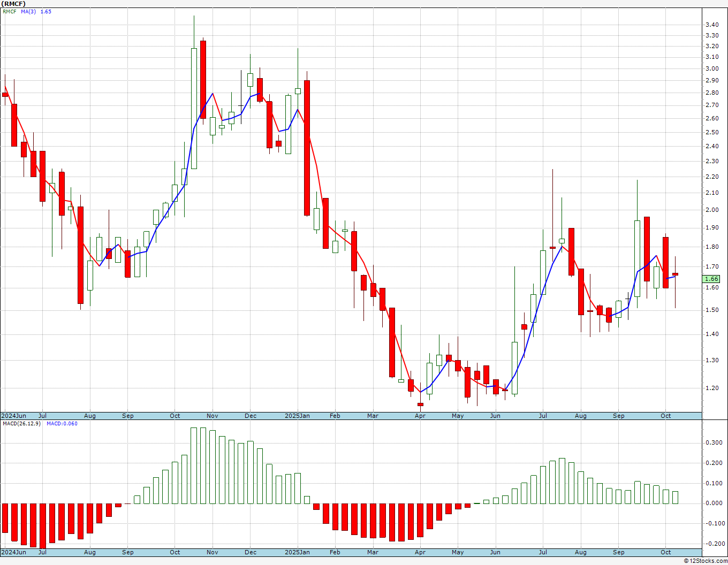Click the 2.40 price axis label

pyautogui.click(x=712, y=146)
